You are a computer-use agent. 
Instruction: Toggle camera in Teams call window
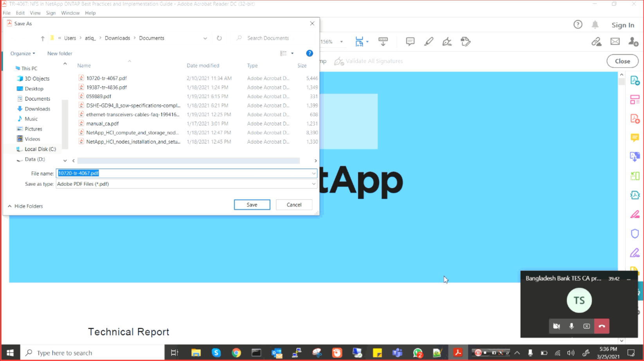tap(556, 326)
